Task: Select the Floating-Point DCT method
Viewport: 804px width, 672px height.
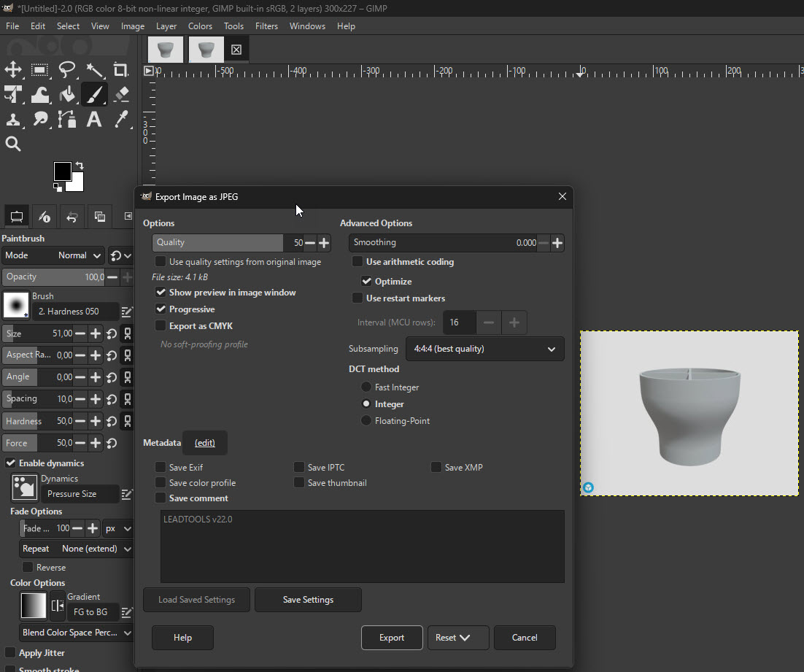Action: click(365, 420)
